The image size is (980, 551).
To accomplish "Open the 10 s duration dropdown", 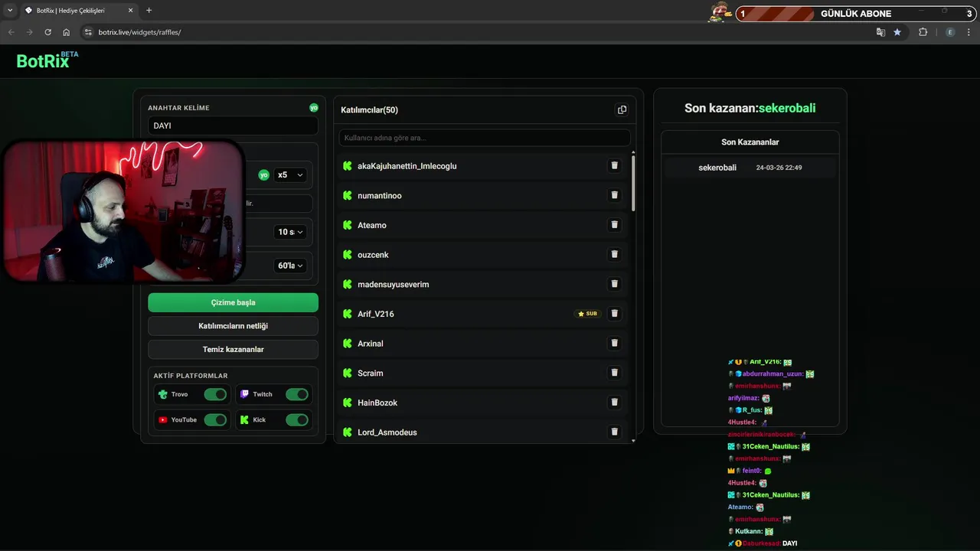I will click(x=290, y=232).
